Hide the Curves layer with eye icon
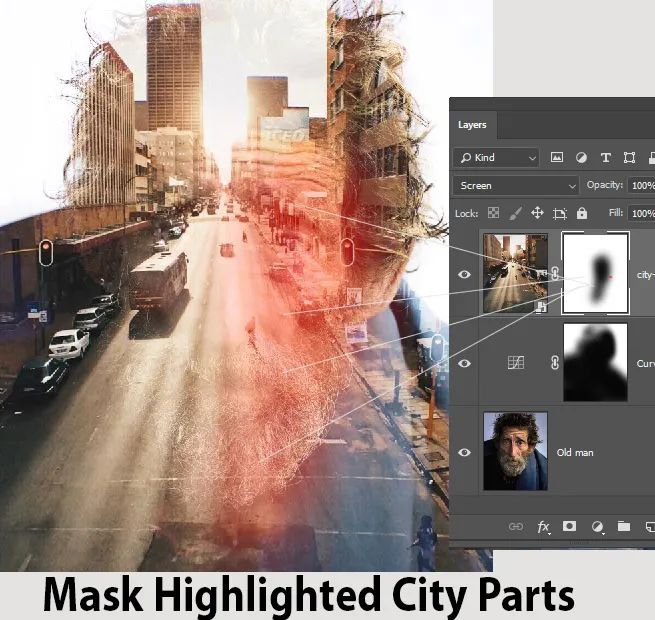 click(x=464, y=363)
